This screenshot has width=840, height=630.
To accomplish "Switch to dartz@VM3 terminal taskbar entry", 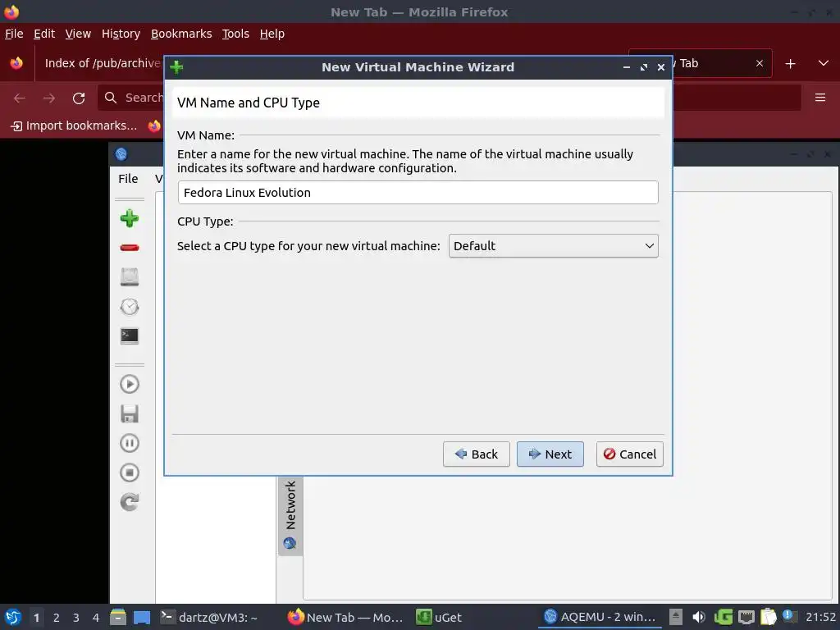I will (209, 617).
